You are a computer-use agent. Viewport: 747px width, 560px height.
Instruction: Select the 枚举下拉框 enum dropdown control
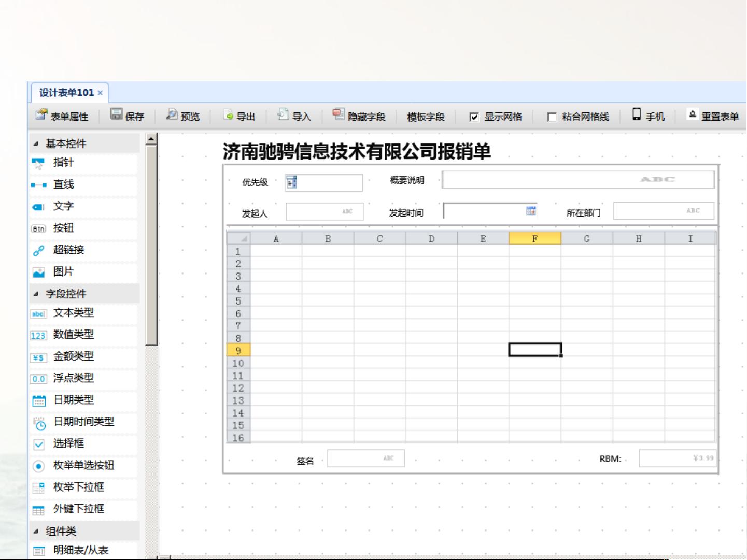click(x=84, y=487)
